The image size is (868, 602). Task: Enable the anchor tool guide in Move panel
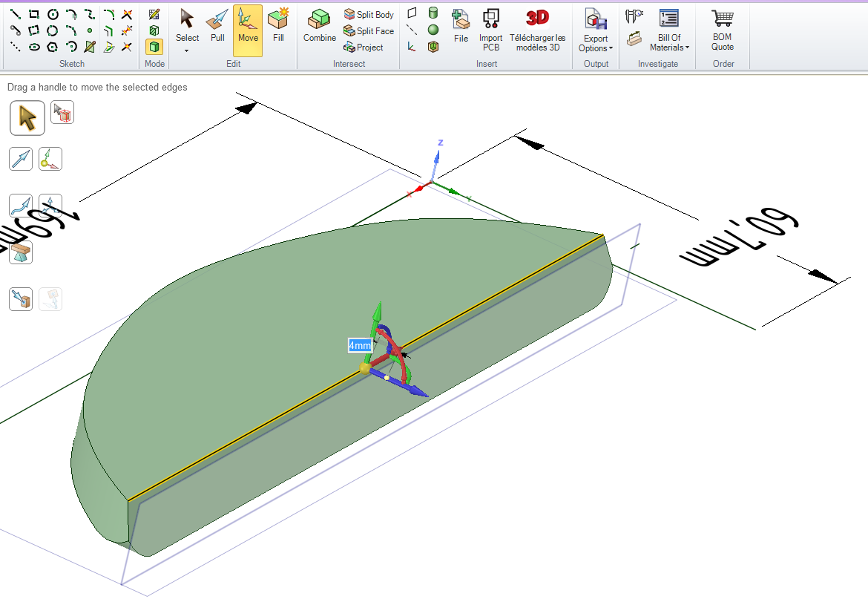(50, 158)
